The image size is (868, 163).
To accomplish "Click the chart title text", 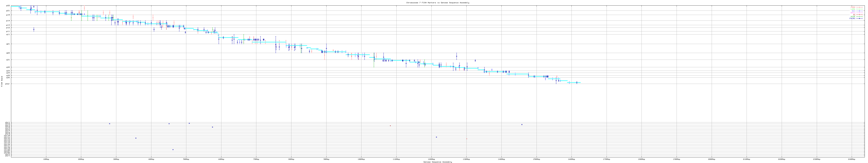I will 437,3.
